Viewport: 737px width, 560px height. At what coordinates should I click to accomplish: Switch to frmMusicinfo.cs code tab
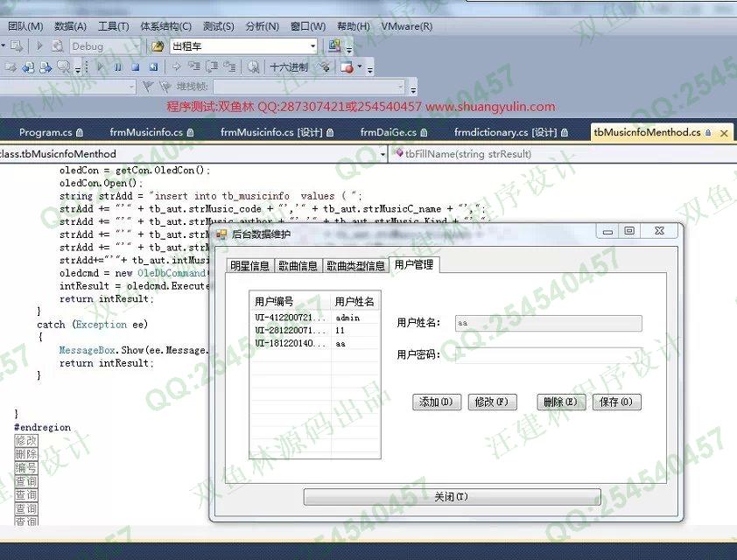pos(151,132)
